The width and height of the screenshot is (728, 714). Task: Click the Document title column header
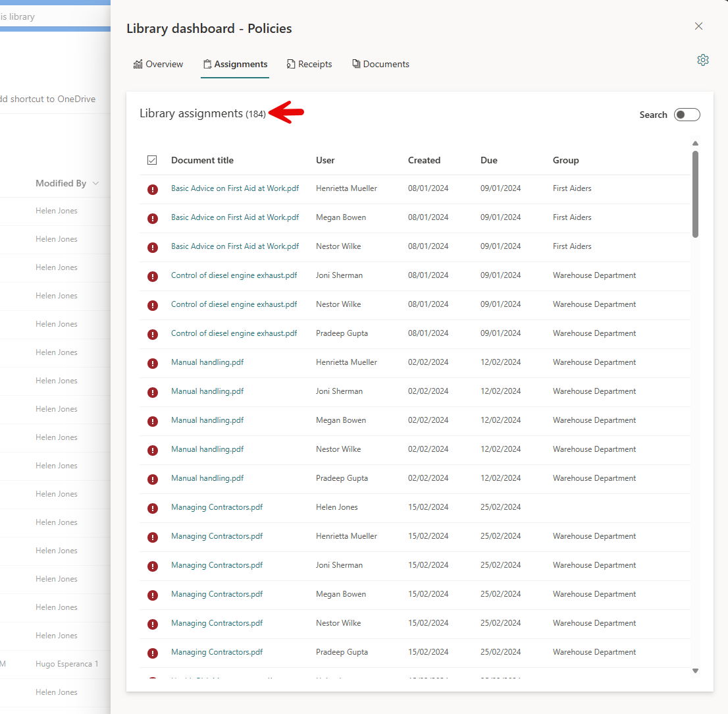[x=203, y=160]
